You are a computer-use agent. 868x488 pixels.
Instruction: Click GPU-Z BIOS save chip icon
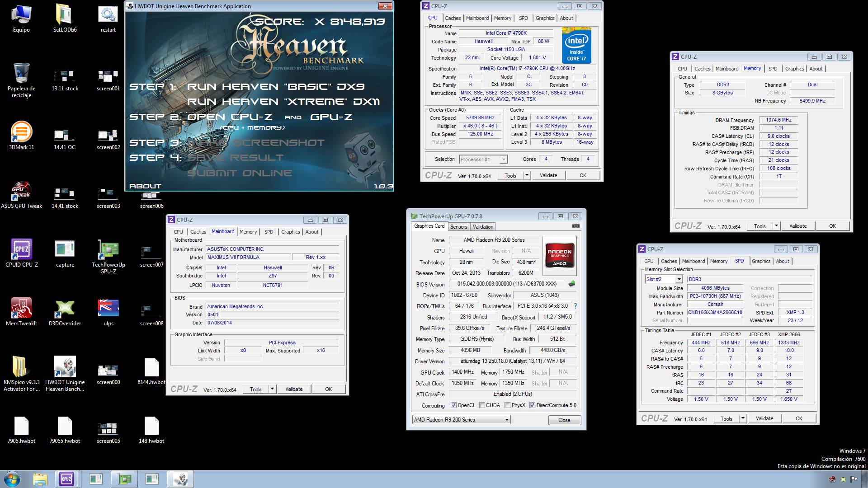(572, 284)
